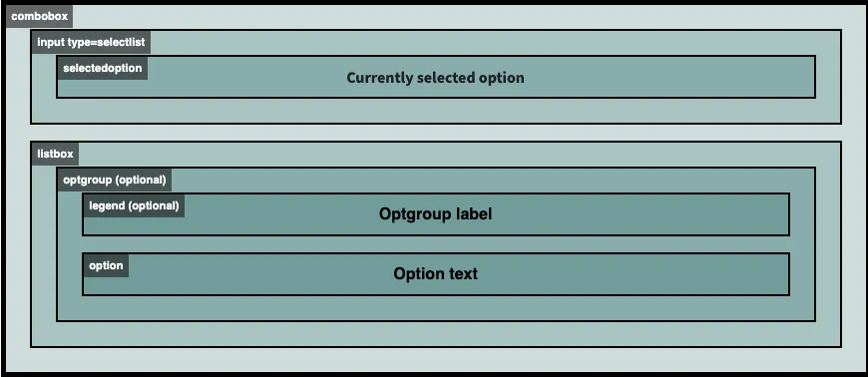This screenshot has width=868, height=377.
Task: Select the "input type=selectlist" label tag
Action: tap(91, 42)
